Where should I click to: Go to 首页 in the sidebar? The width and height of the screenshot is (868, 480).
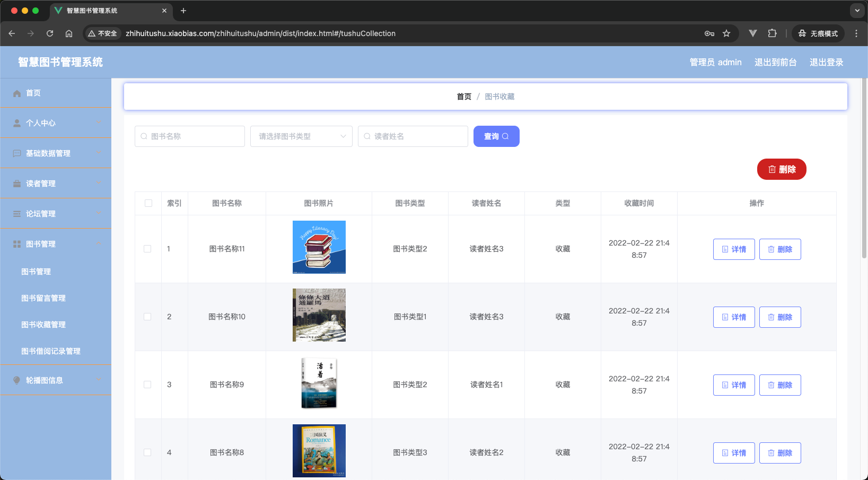click(x=33, y=93)
